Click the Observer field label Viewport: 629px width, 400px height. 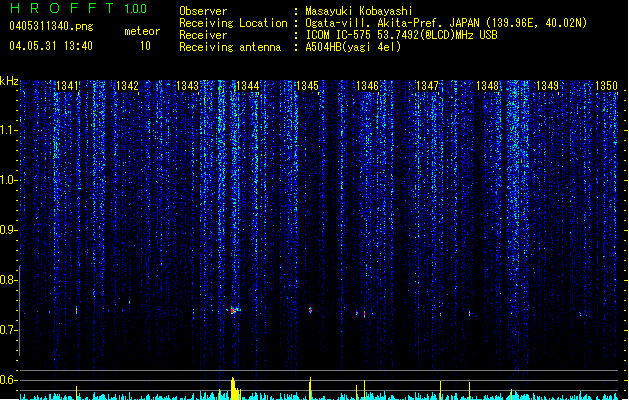point(203,11)
